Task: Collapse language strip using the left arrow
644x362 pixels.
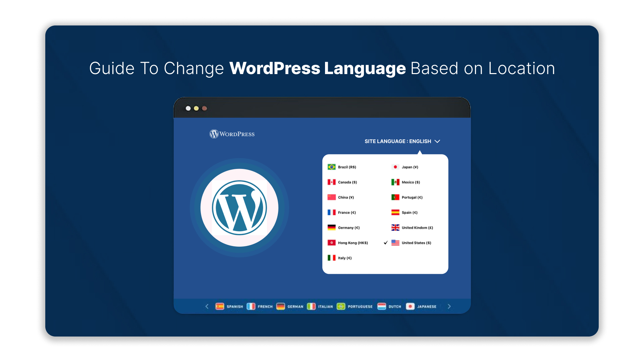Action: click(207, 306)
